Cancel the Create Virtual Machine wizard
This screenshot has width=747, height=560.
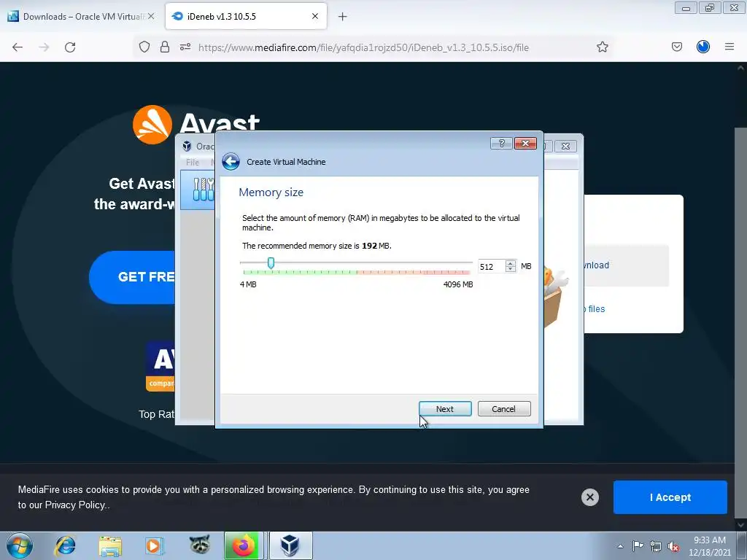pos(503,408)
